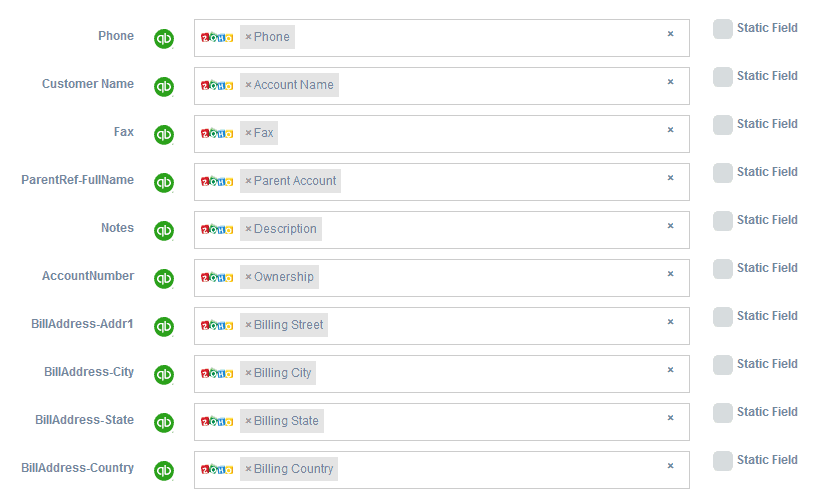Click the Billing City tag

pyautogui.click(x=283, y=373)
